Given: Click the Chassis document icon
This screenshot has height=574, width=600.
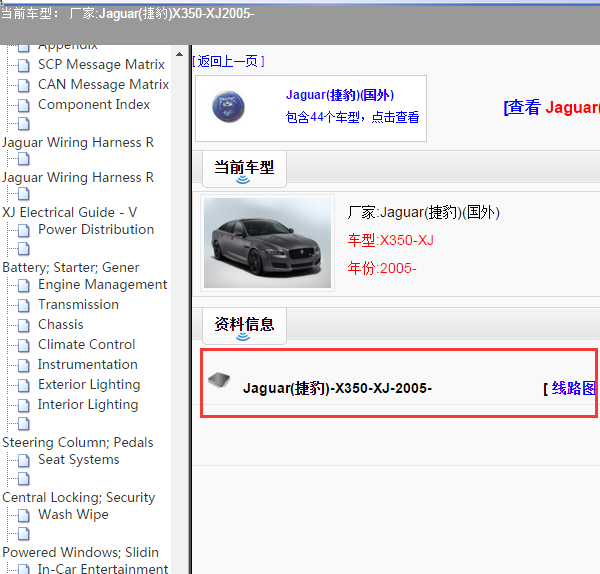Looking at the screenshot, I should pyautogui.click(x=24, y=325).
